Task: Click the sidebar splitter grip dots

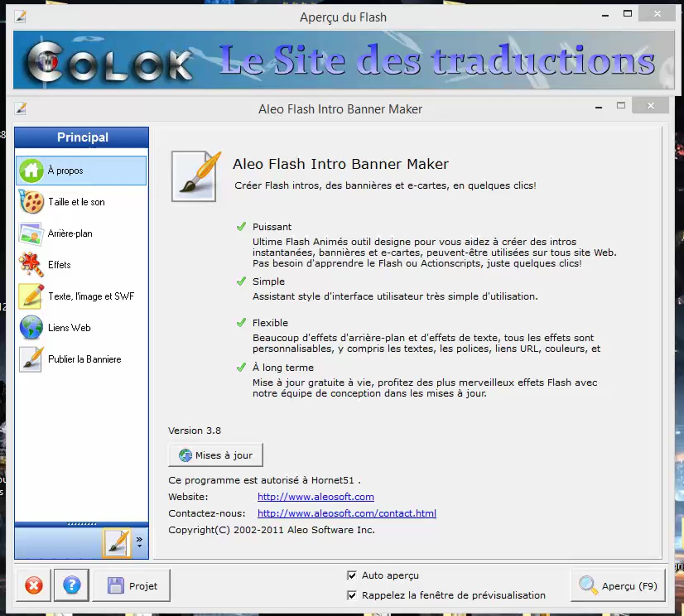Action: point(82,524)
